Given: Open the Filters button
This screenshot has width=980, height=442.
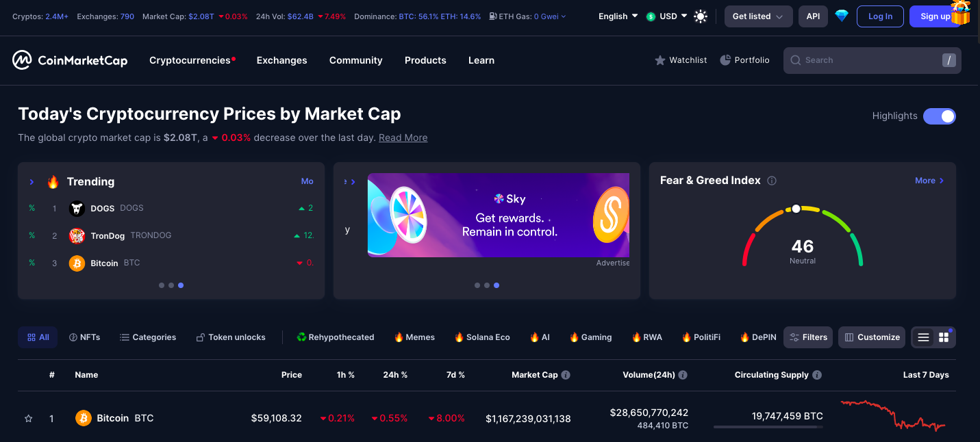Looking at the screenshot, I should (x=808, y=337).
